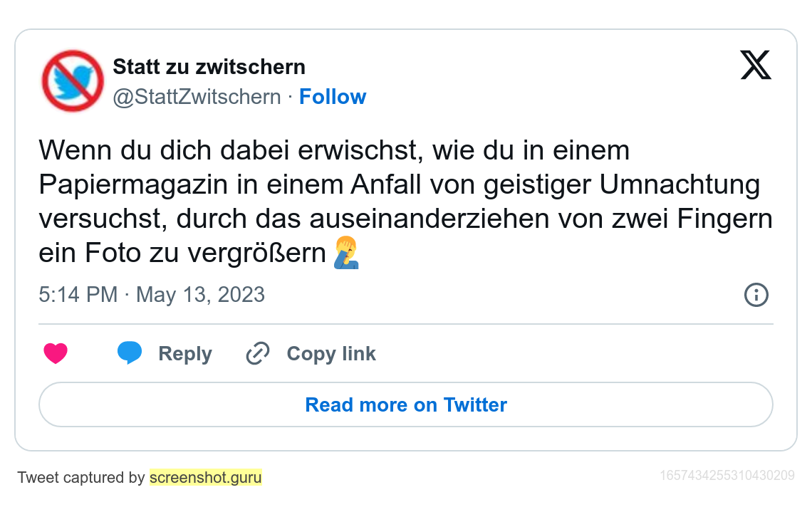Open the X logo link
This screenshot has height=517, width=812.
coord(755,66)
